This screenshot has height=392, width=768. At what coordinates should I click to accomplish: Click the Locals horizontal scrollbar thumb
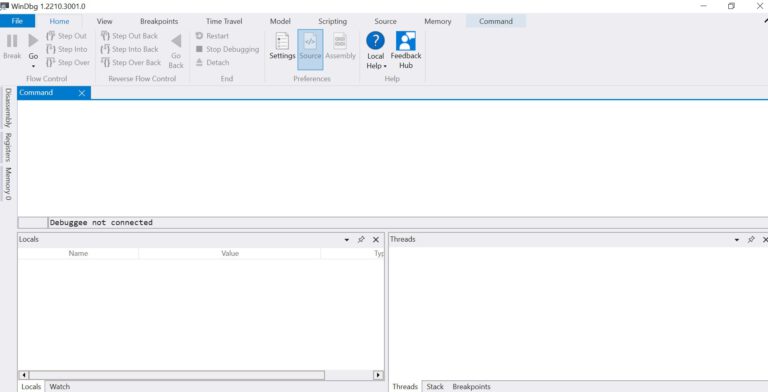[x=177, y=375]
